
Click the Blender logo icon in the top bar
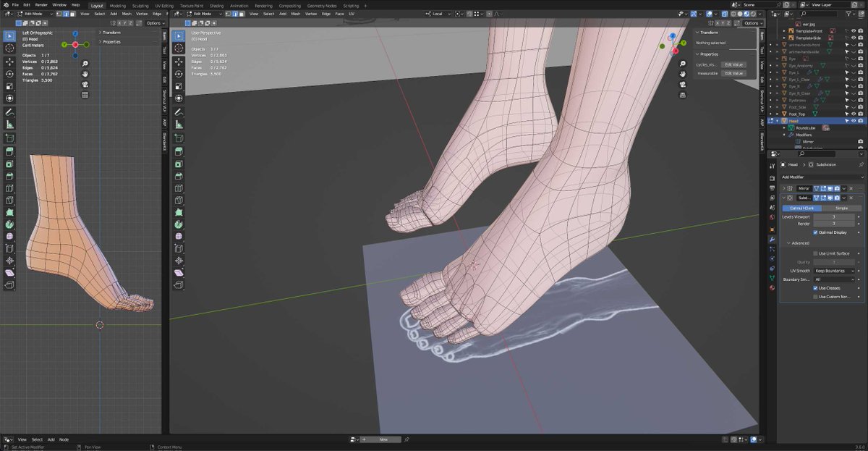(x=6, y=5)
